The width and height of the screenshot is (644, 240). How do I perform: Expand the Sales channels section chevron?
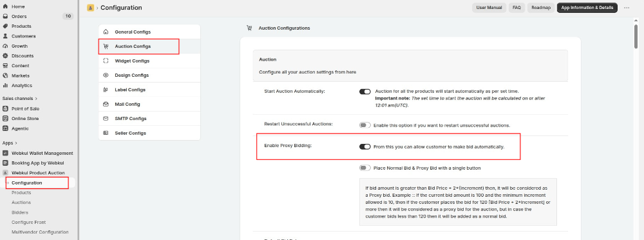(x=36, y=99)
